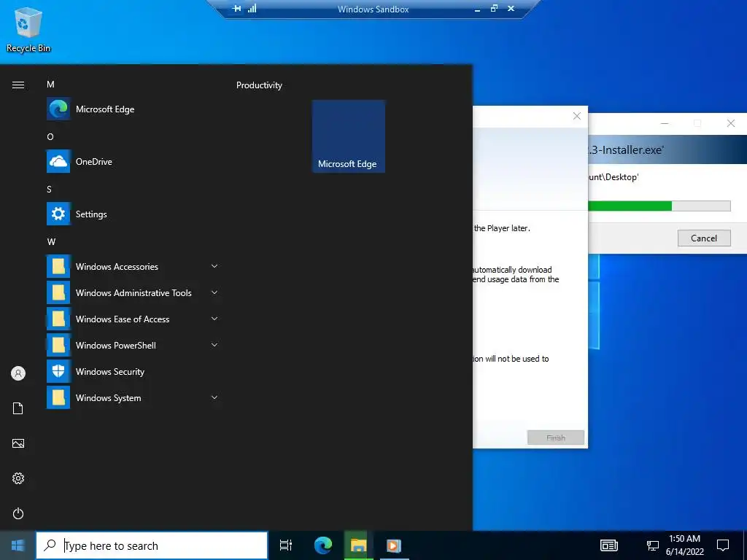Open File Explorer on the taskbar
This screenshot has width=747, height=560.
pos(358,545)
